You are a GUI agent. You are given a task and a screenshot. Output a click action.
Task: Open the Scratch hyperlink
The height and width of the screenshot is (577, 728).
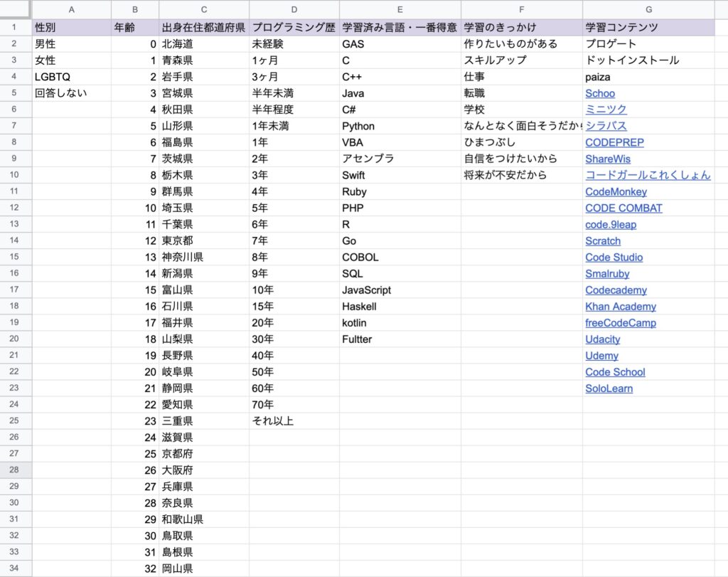(603, 241)
